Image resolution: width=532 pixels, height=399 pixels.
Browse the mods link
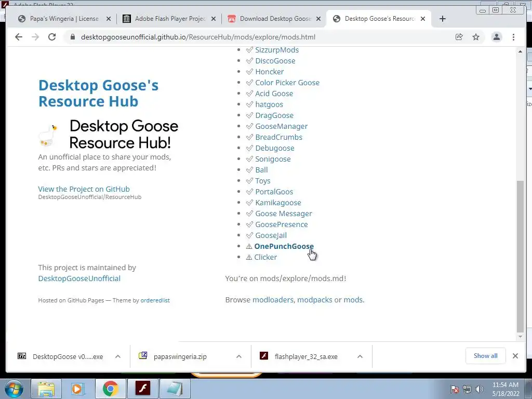click(x=353, y=300)
